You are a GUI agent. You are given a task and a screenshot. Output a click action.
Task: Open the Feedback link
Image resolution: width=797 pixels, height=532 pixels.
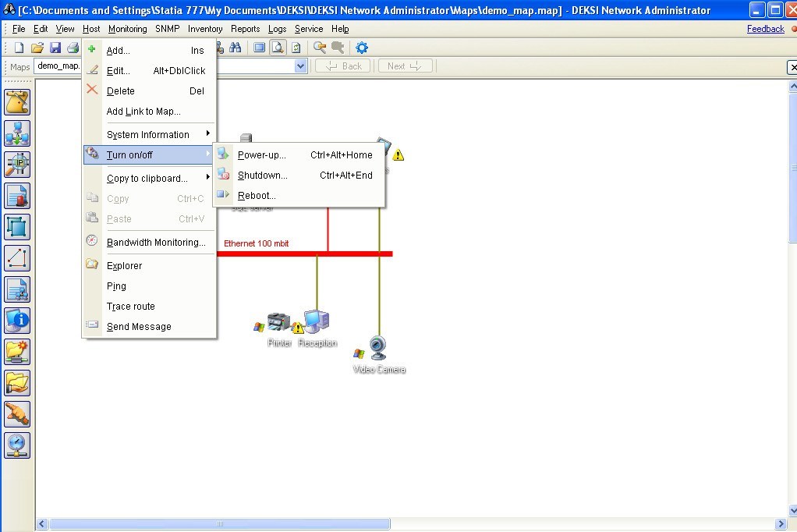[x=764, y=29]
